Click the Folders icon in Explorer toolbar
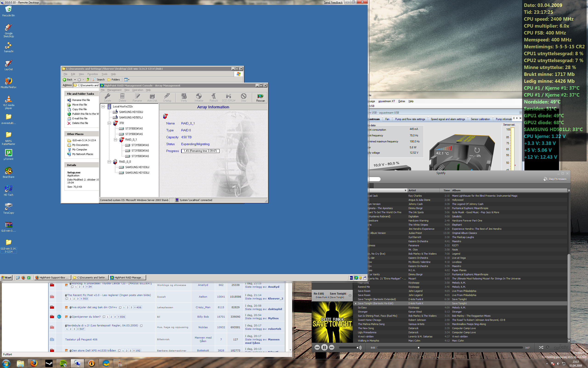Screen dimensions: 588x368 pos(113,80)
